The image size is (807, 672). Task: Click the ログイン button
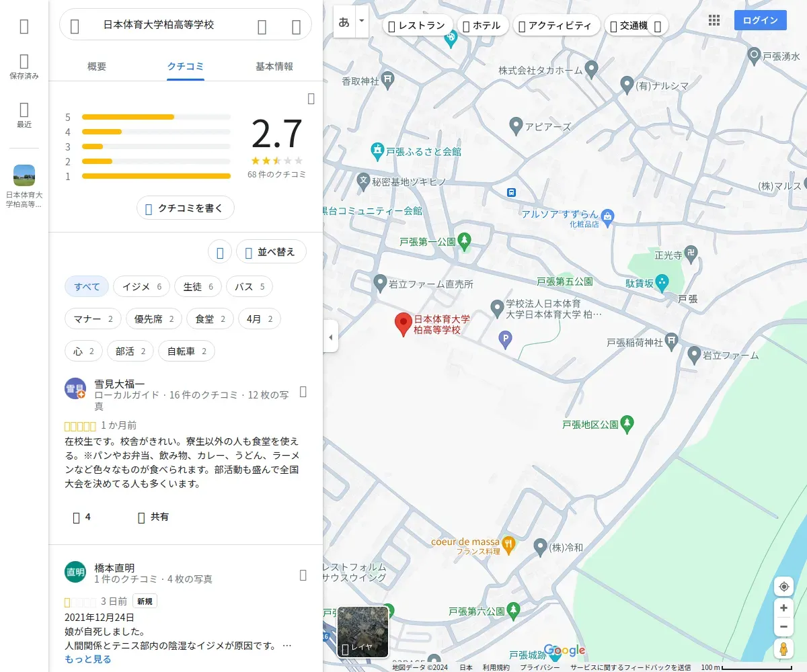[761, 20]
